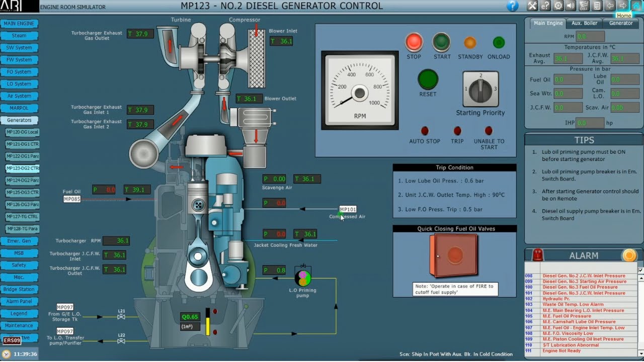
Task: Collapse the Generators menu section
Action: (x=19, y=120)
